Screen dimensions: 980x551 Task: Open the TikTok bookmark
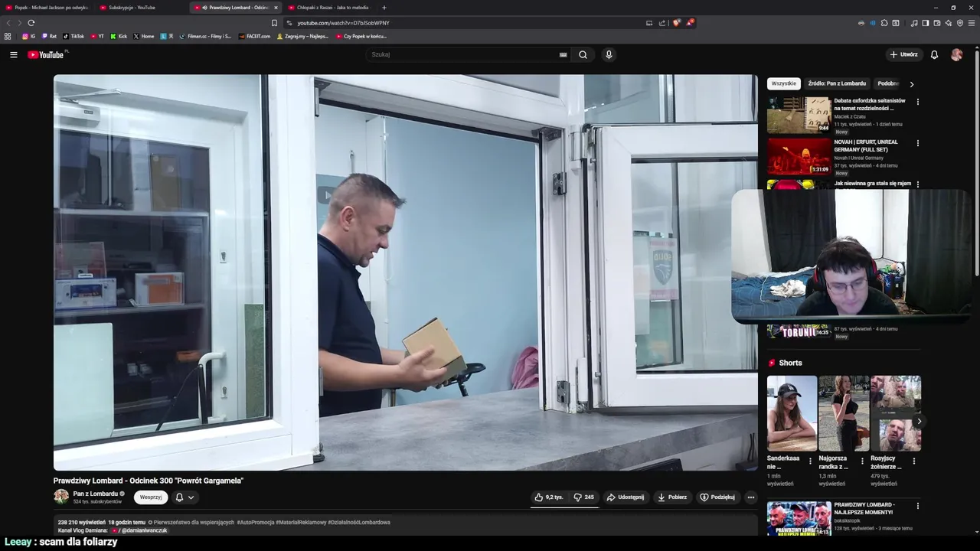[73, 36]
